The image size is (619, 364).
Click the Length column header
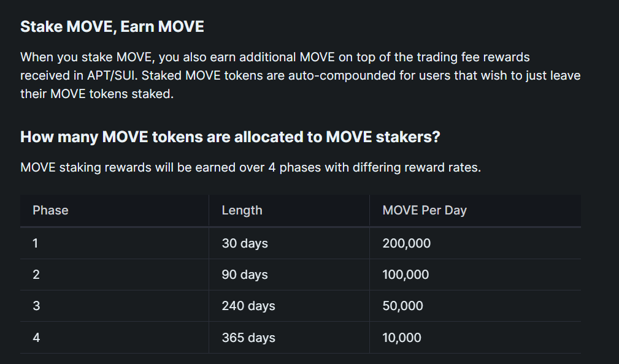242,211
